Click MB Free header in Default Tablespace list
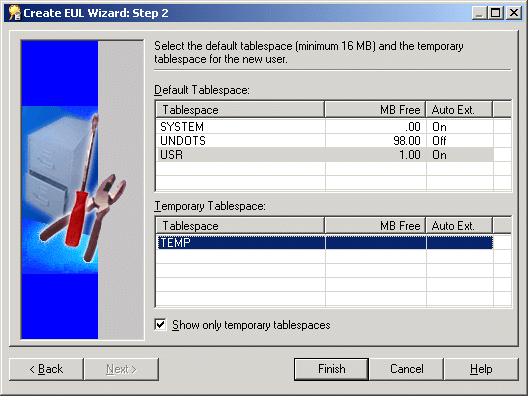The image size is (528, 396). [375, 110]
